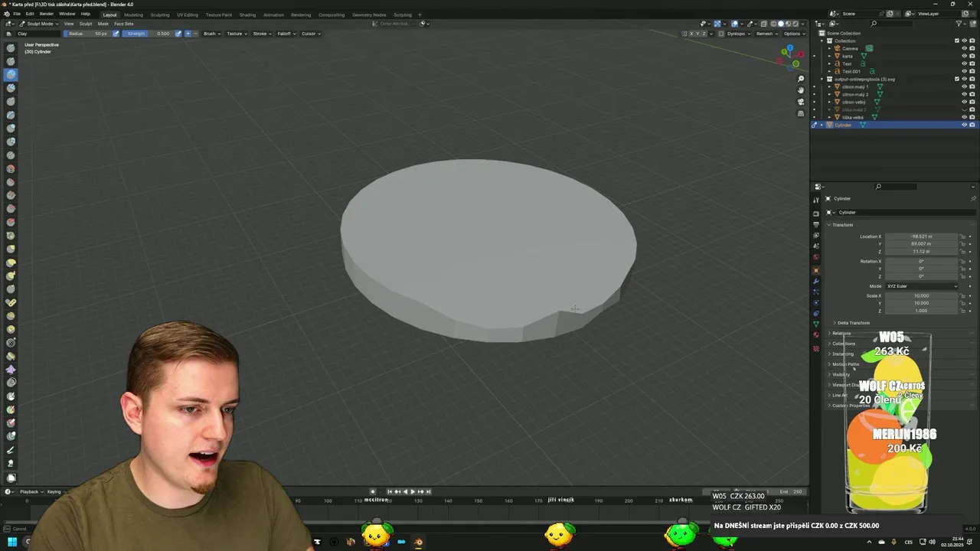This screenshot has width=980, height=551.
Task: Toggle the Location X lock icon
Action: coord(962,236)
